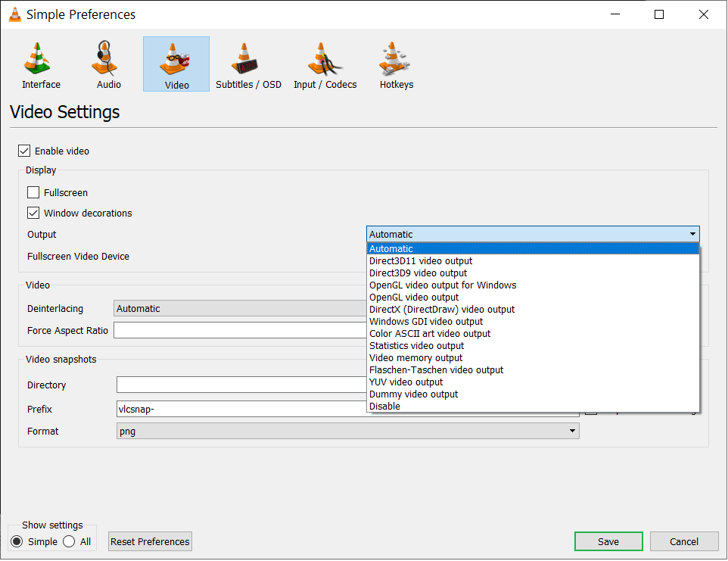
Task: Choose Direct3D11 video output
Action: click(x=533, y=261)
